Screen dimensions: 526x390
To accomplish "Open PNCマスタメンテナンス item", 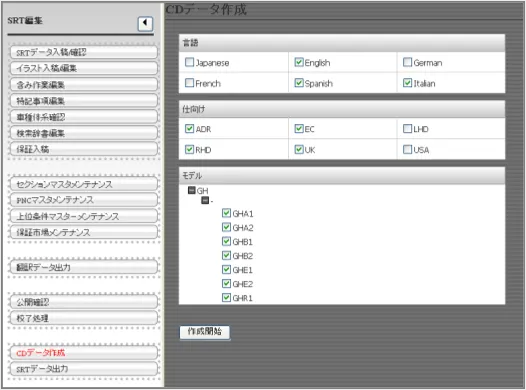I will [84, 200].
